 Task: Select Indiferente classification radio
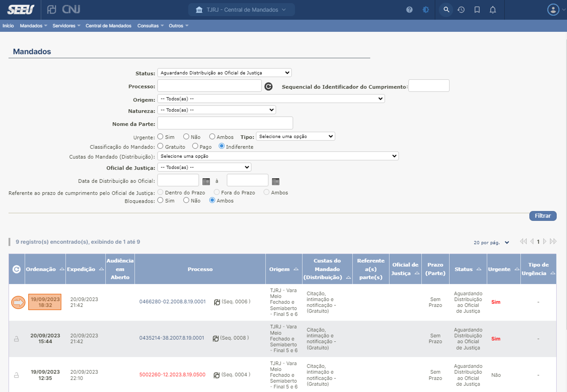pos(221,146)
